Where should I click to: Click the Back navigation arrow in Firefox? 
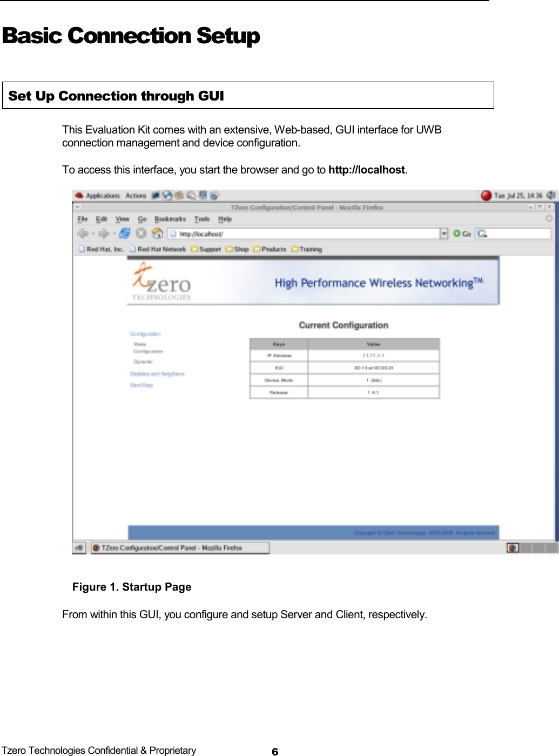click(82, 233)
